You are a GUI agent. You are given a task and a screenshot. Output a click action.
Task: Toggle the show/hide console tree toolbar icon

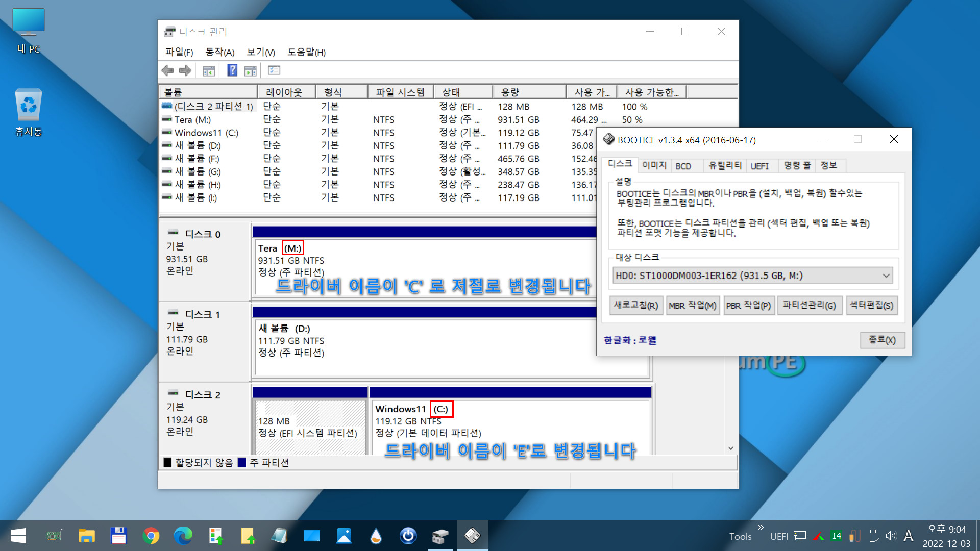click(x=209, y=71)
